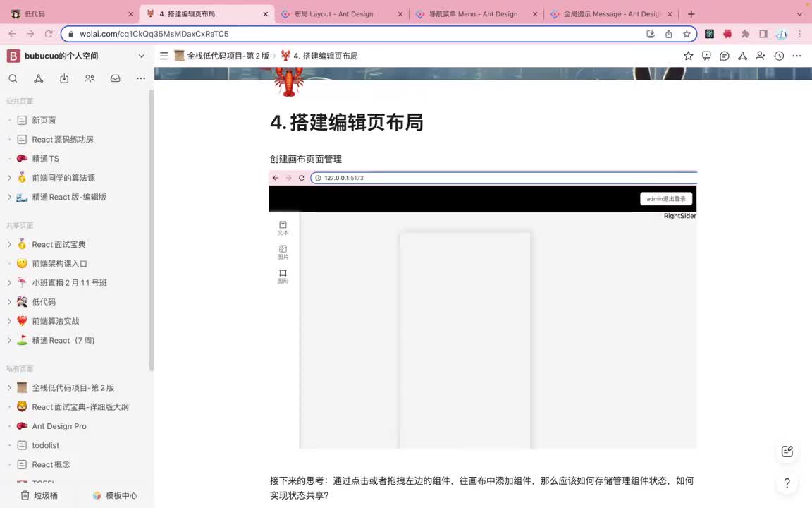The height and width of the screenshot is (508, 812).
Task: Click the page title 4. 搭建编辑页布局
Action: coord(347,122)
